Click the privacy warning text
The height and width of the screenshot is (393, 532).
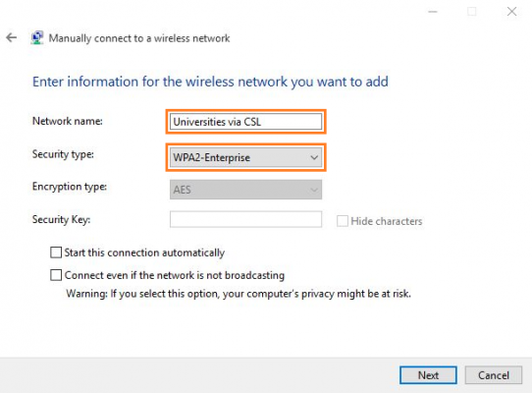(239, 294)
